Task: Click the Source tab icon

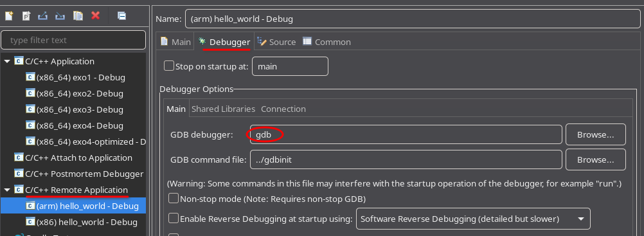Action: [x=261, y=41]
